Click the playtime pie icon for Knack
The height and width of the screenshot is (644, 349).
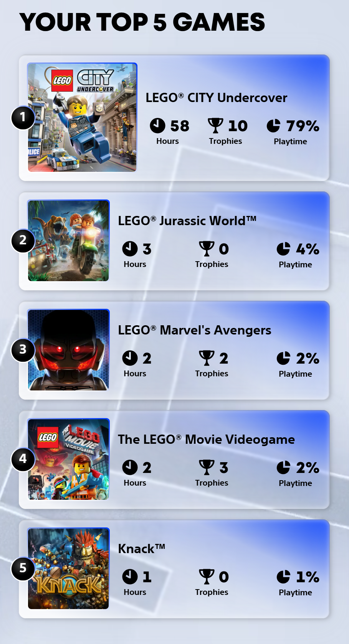click(x=283, y=576)
